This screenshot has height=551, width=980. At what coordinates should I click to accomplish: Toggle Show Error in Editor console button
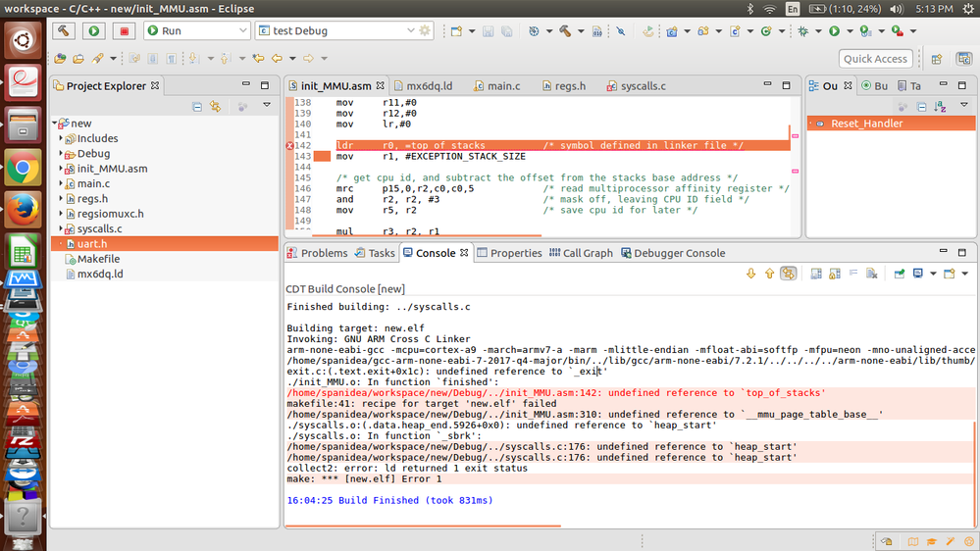click(x=788, y=274)
